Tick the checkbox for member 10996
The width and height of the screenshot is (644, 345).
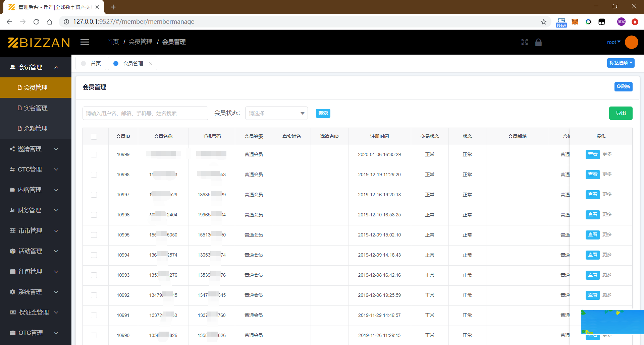(x=94, y=215)
